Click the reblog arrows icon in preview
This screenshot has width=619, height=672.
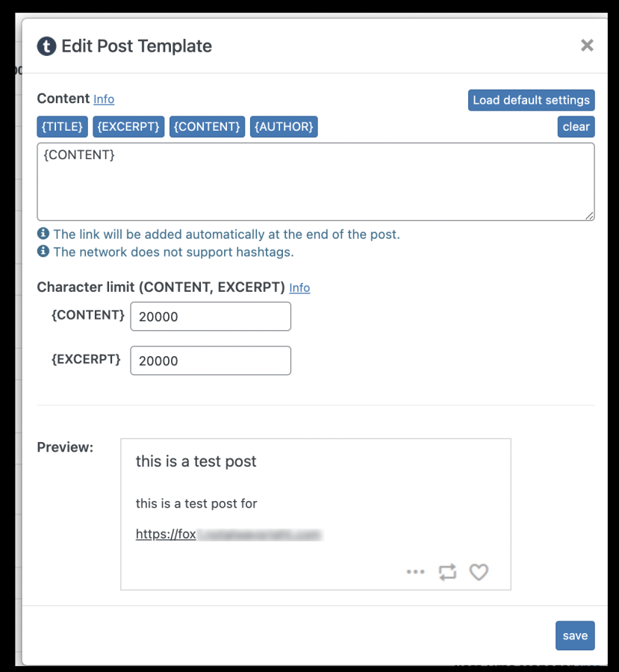click(x=447, y=572)
